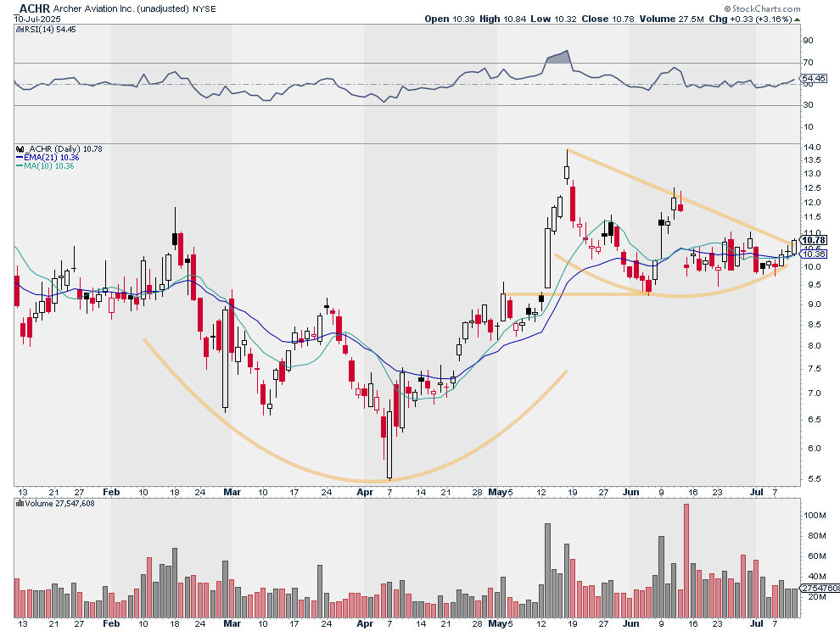Click the green up-triangle change indicator

pos(797,20)
